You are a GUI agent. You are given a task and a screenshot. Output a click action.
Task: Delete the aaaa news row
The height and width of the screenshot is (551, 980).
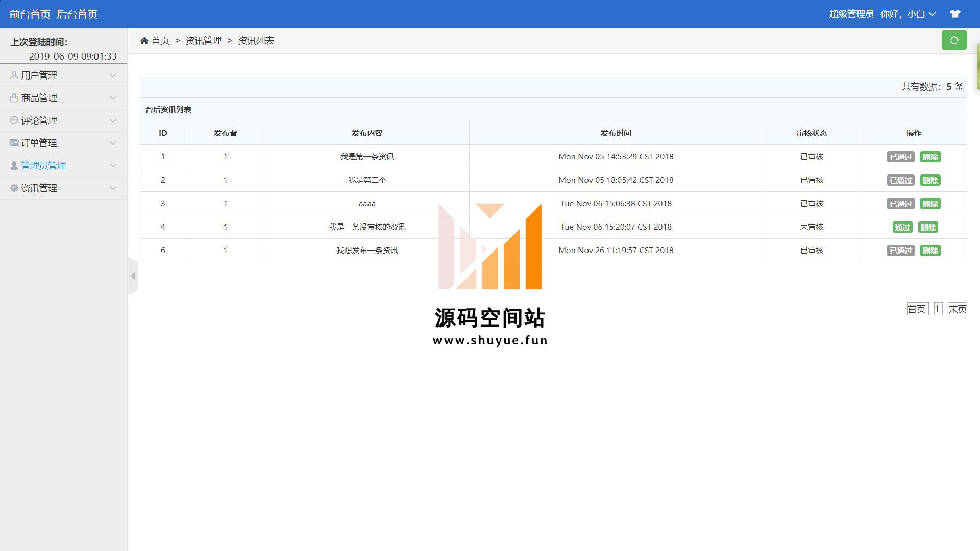tap(930, 204)
